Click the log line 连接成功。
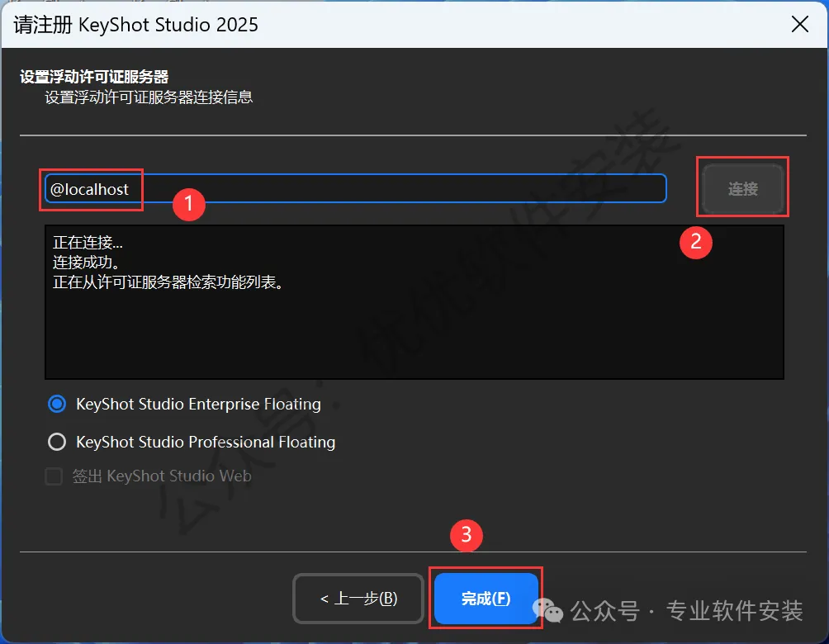The width and height of the screenshot is (829, 644). click(x=86, y=263)
